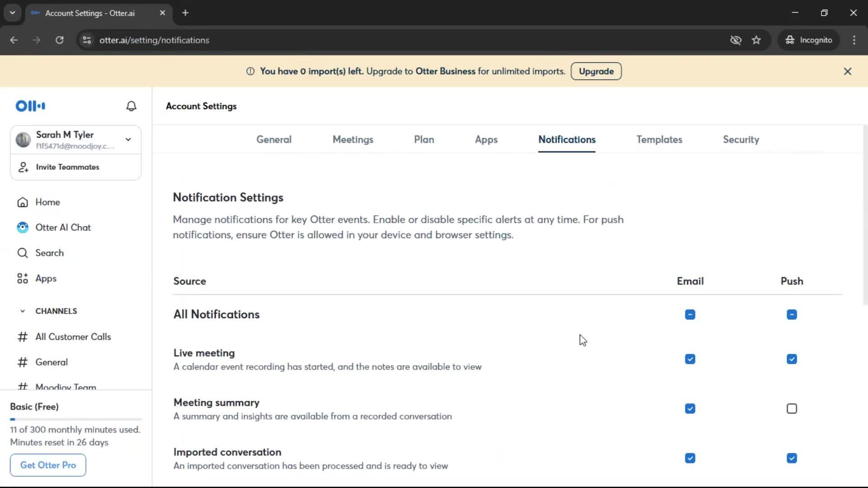The width and height of the screenshot is (868, 488).
Task: Expand the Sarah M Tyler account dropdown
Action: 128,140
